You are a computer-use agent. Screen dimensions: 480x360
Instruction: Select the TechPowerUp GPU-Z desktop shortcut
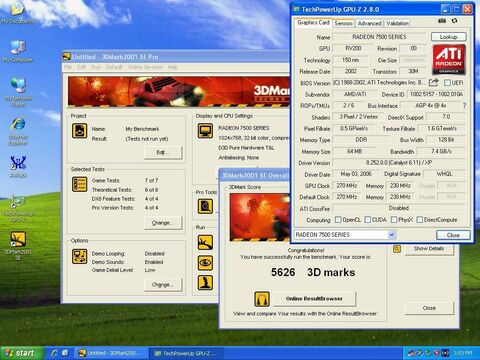coord(18,209)
